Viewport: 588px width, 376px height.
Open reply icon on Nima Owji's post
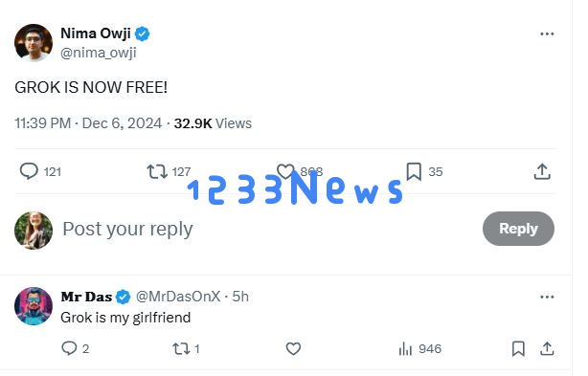pos(29,171)
